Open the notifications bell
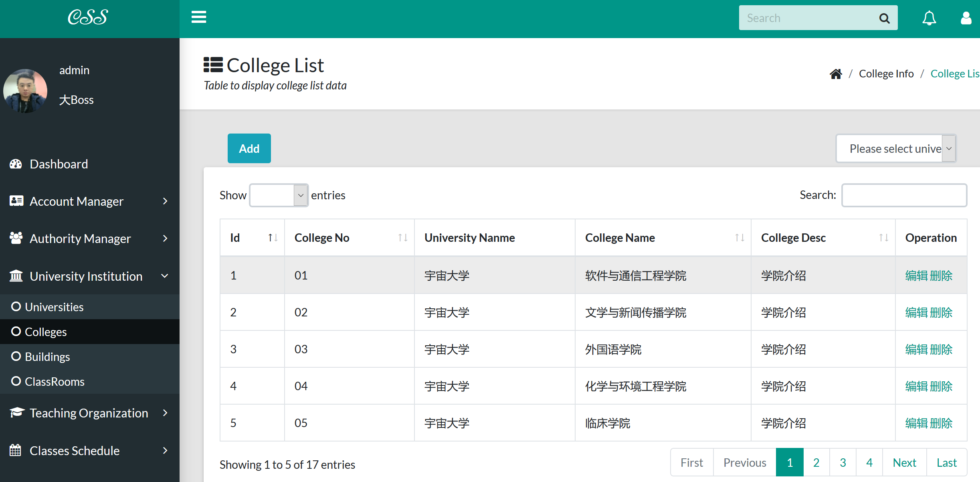The image size is (980, 482). click(x=929, y=18)
